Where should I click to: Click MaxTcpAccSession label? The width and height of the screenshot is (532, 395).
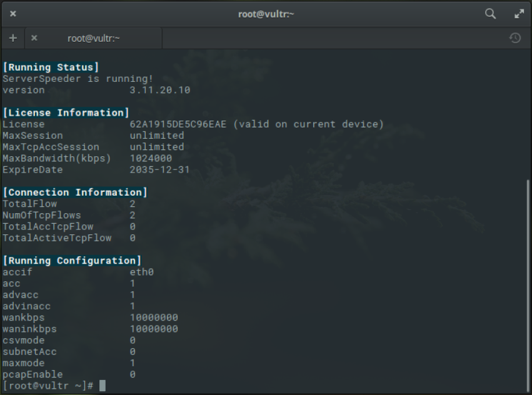click(51, 147)
